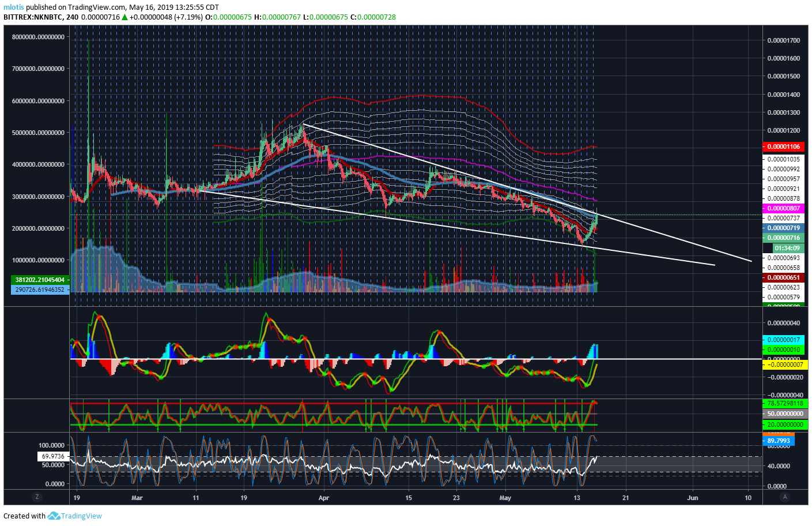Click the green up-arrow change indicator in header
Viewport: 812px width, 526px height.
click(124, 17)
